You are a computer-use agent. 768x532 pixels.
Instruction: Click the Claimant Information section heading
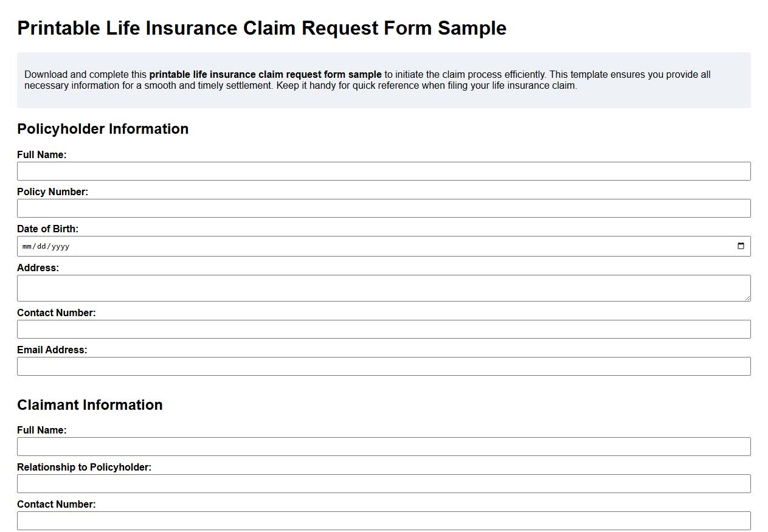tap(90, 405)
